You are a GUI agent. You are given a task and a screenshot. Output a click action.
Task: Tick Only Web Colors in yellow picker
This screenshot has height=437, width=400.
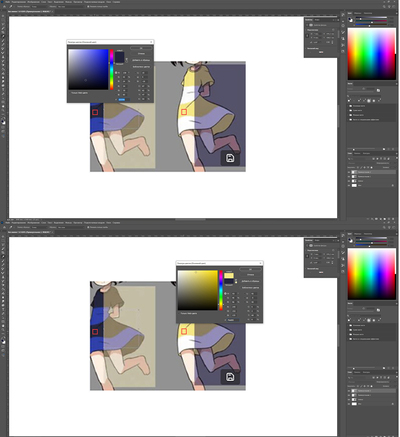(179, 313)
